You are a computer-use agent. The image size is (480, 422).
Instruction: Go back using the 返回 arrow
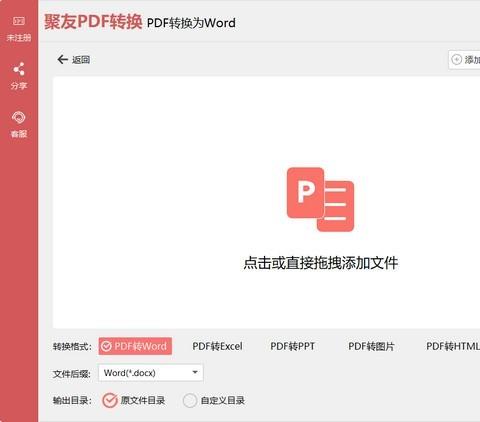tap(62, 60)
